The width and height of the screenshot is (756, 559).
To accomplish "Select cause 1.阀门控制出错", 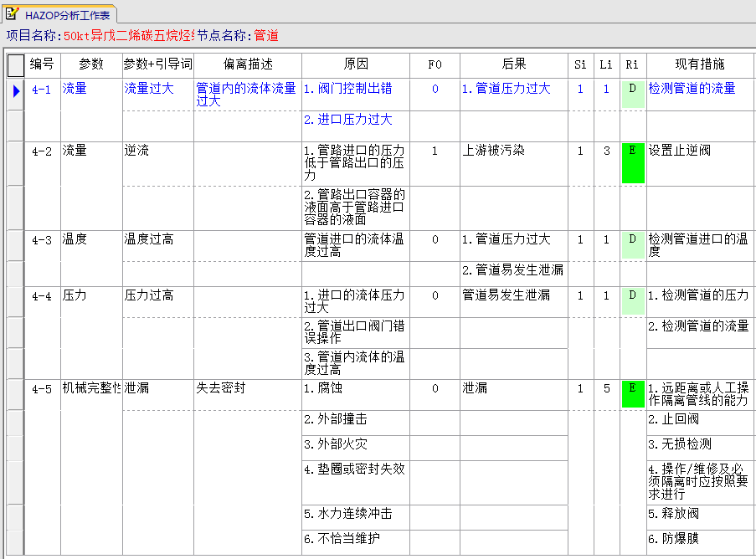I will 356,95.
